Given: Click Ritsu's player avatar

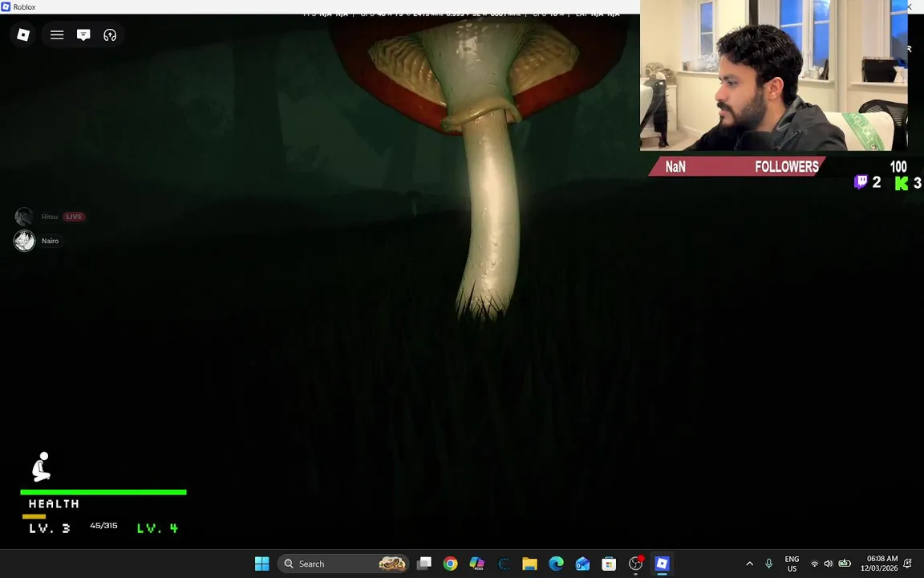Looking at the screenshot, I should pyautogui.click(x=24, y=217).
